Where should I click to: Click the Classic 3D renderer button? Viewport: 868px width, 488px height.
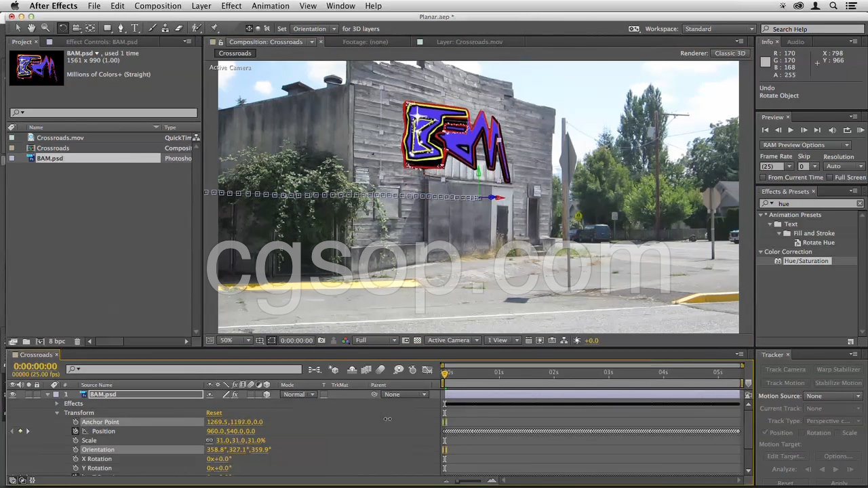pyautogui.click(x=730, y=54)
